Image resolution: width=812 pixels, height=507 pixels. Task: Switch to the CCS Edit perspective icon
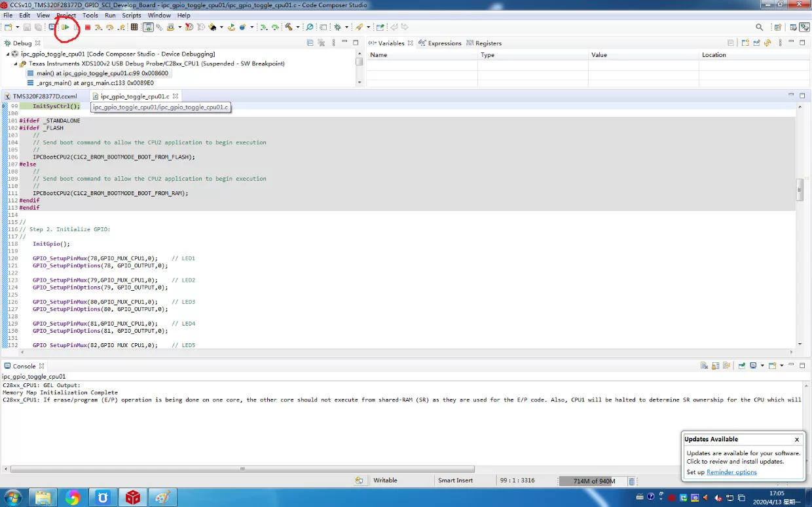pyautogui.click(x=793, y=27)
